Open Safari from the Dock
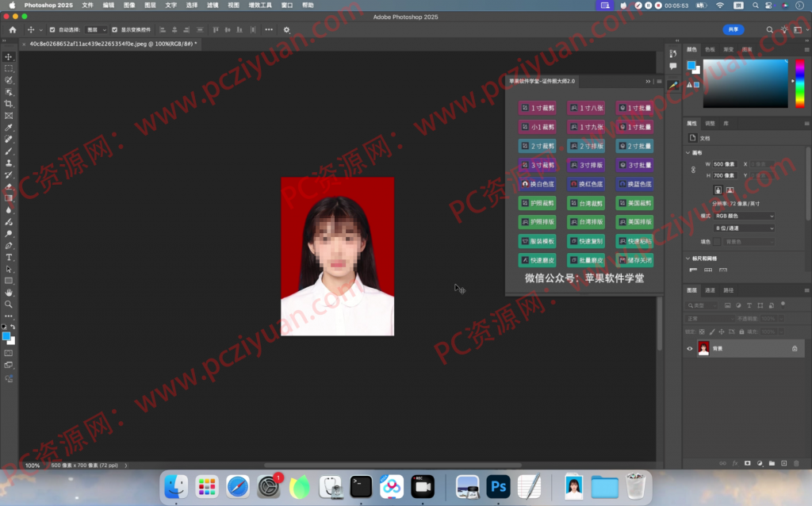Viewport: 812px width, 506px height. [x=238, y=486]
